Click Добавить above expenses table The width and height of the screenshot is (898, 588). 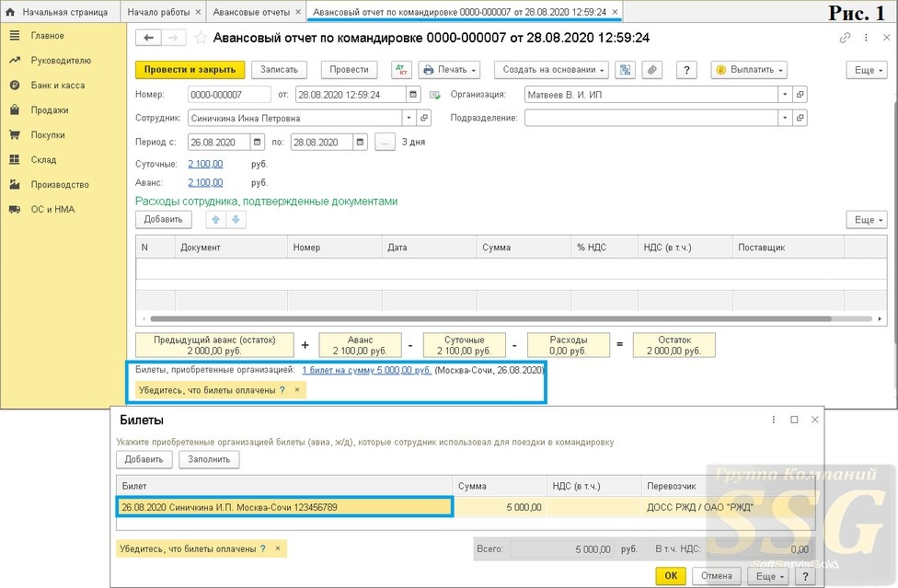click(163, 219)
